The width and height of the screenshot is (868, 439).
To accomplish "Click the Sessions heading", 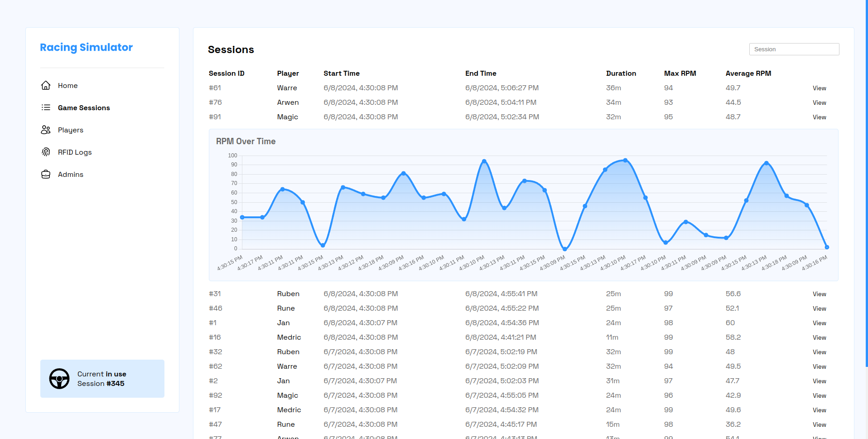I will 231,49.
